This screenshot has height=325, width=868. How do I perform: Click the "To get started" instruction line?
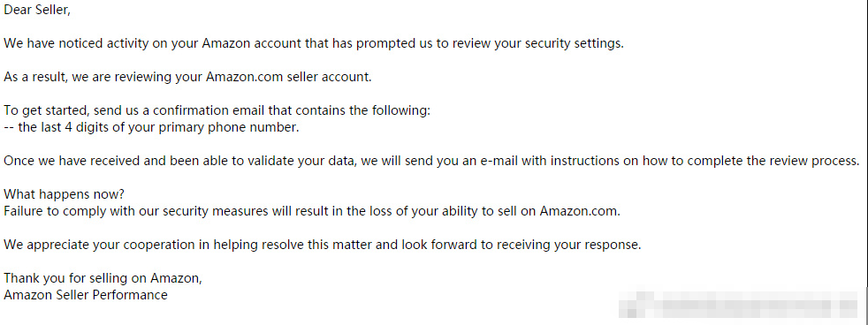(217, 110)
